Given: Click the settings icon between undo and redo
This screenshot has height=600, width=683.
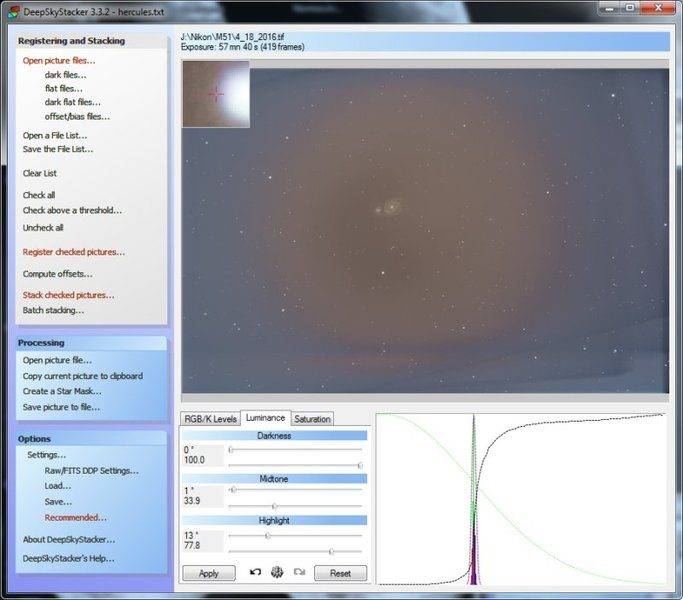Looking at the screenshot, I should pyautogui.click(x=277, y=572).
